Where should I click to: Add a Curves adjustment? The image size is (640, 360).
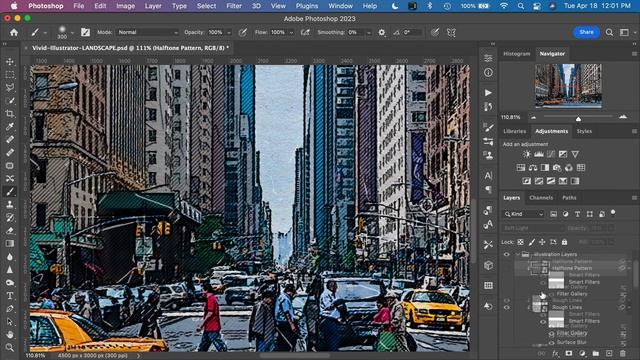point(551,154)
